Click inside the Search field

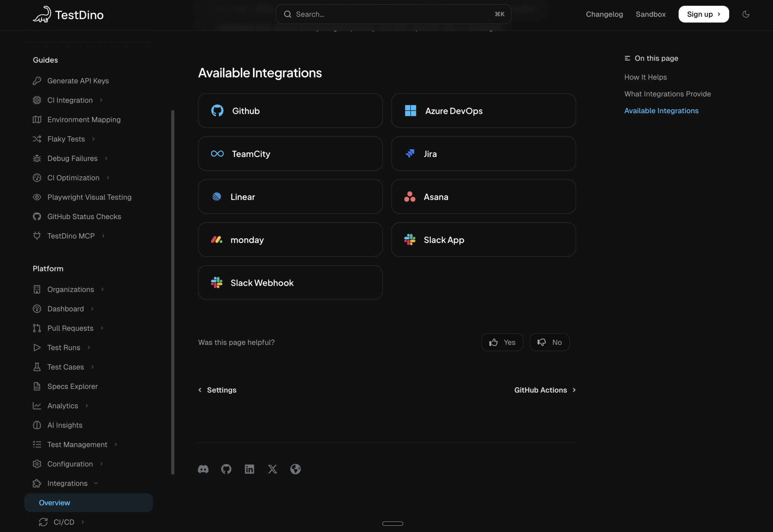[393, 14]
